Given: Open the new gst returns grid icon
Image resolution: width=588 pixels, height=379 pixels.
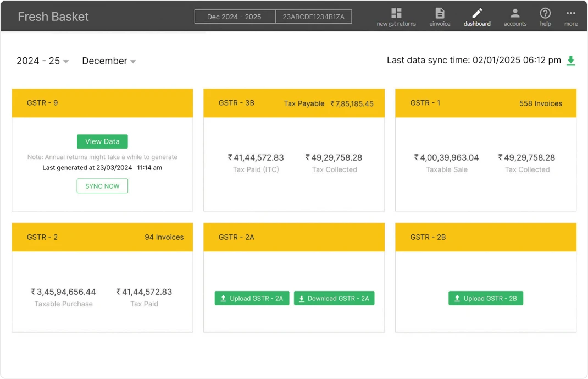Looking at the screenshot, I should (x=396, y=12).
